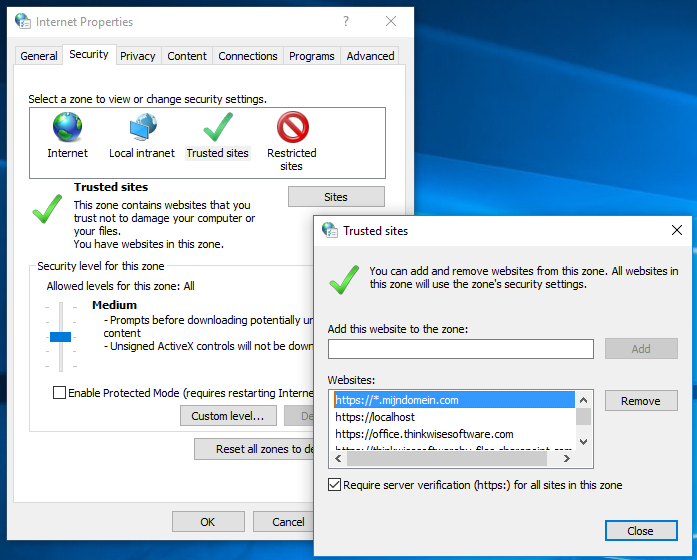This screenshot has height=560, width=697.
Task: Select the Internet zone globe icon
Action: pos(67,129)
